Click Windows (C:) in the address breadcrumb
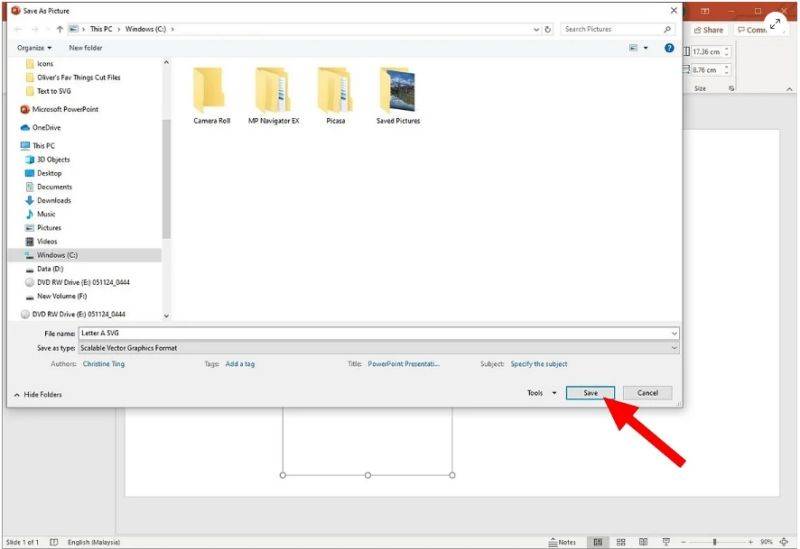The height and width of the screenshot is (549, 800). pyautogui.click(x=145, y=29)
